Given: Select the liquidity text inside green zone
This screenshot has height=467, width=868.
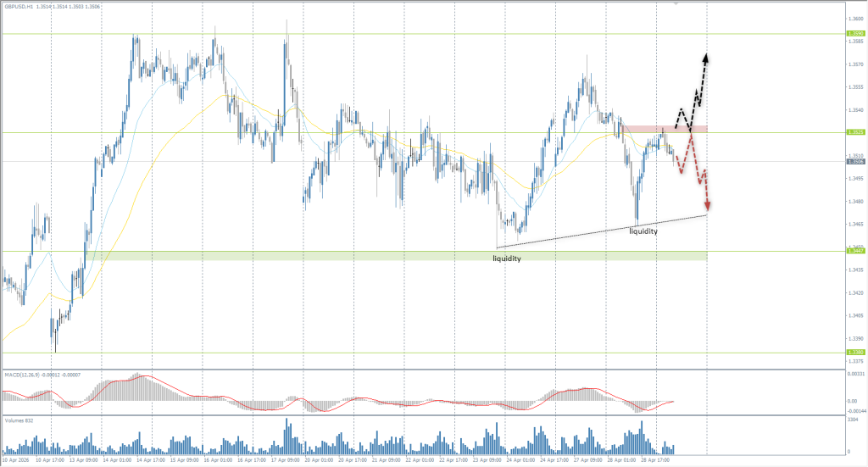Looking at the screenshot, I should click(x=507, y=259).
